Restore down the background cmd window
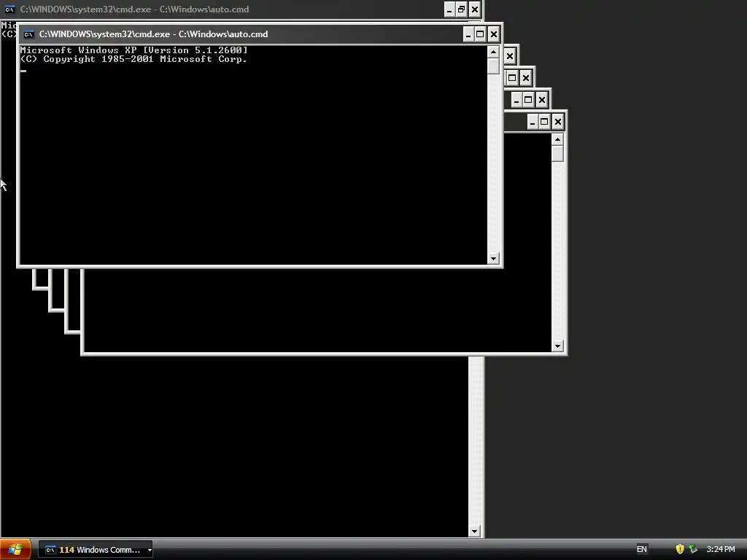The height and width of the screenshot is (560, 747). [x=461, y=9]
